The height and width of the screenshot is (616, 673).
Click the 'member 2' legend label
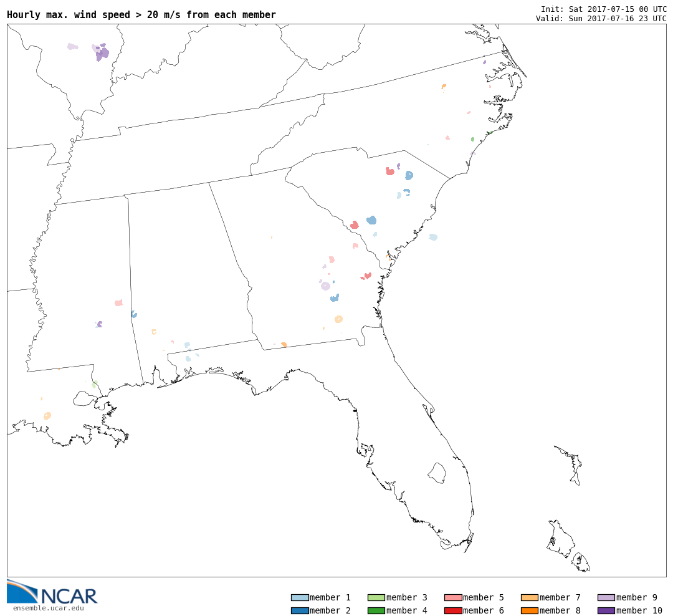coord(330,610)
